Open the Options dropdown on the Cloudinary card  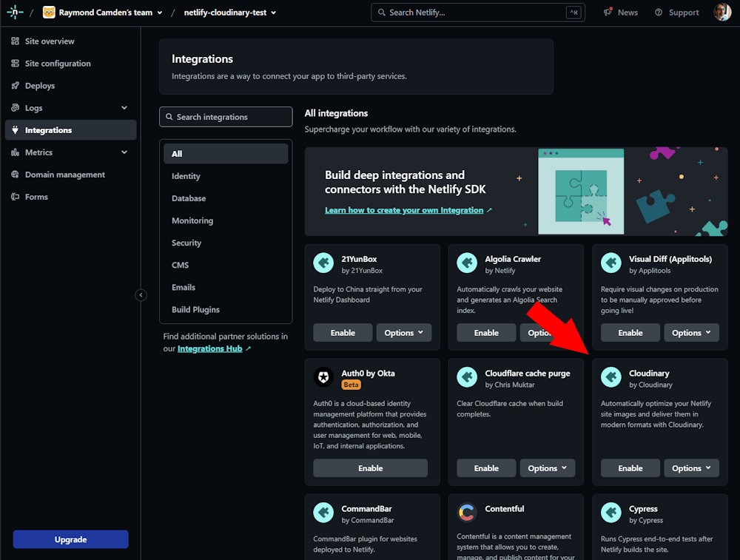[691, 468]
